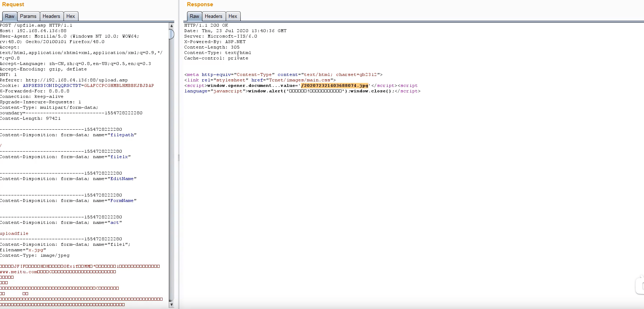The width and height of the screenshot is (644, 309).
Task: Open the Request Params tab
Action: coord(28,16)
